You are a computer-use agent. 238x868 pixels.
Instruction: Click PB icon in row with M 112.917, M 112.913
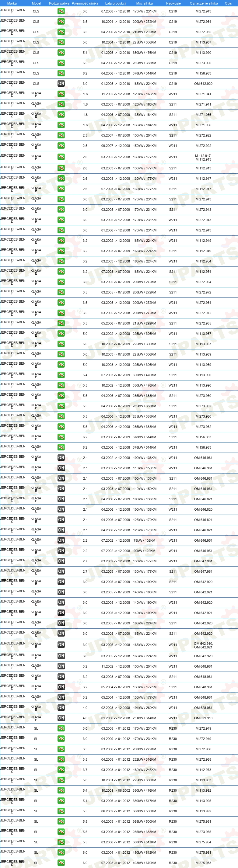(x=61, y=157)
